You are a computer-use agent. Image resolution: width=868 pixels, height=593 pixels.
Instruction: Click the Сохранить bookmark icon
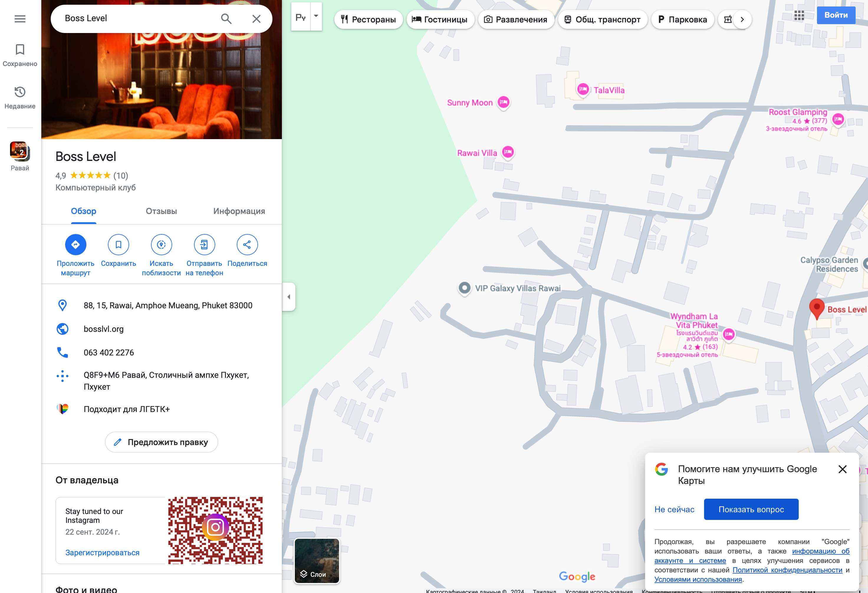[x=119, y=245]
